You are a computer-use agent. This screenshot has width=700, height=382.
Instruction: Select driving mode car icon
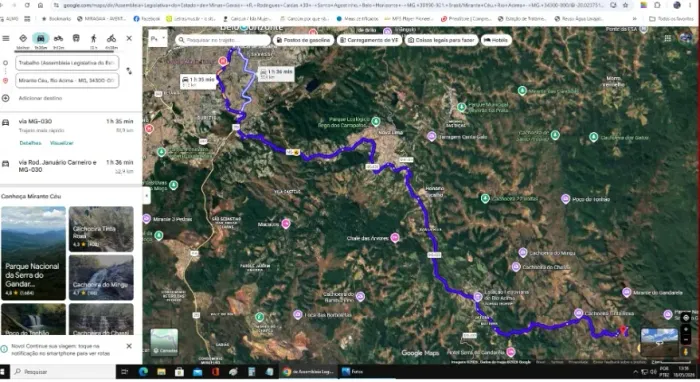41,38
